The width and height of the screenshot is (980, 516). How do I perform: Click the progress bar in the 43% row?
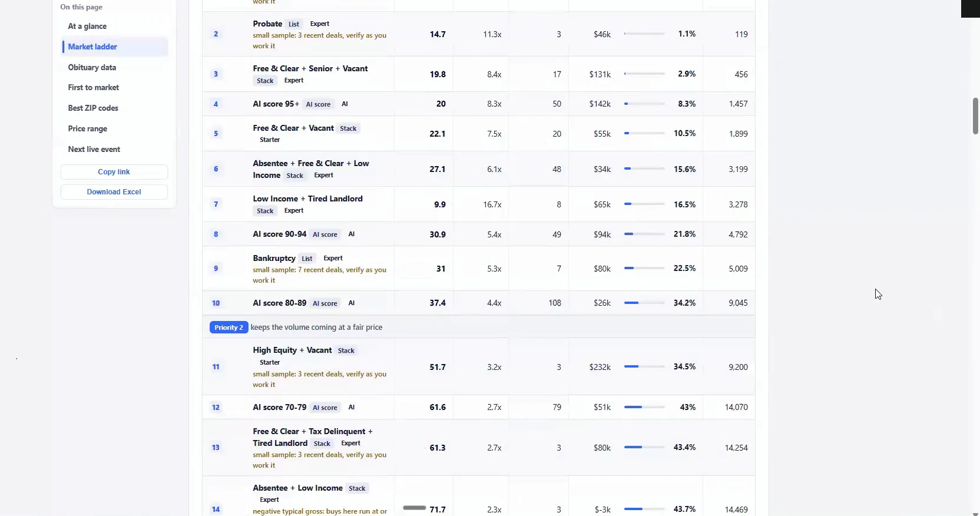pyautogui.click(x=644, y=408)
